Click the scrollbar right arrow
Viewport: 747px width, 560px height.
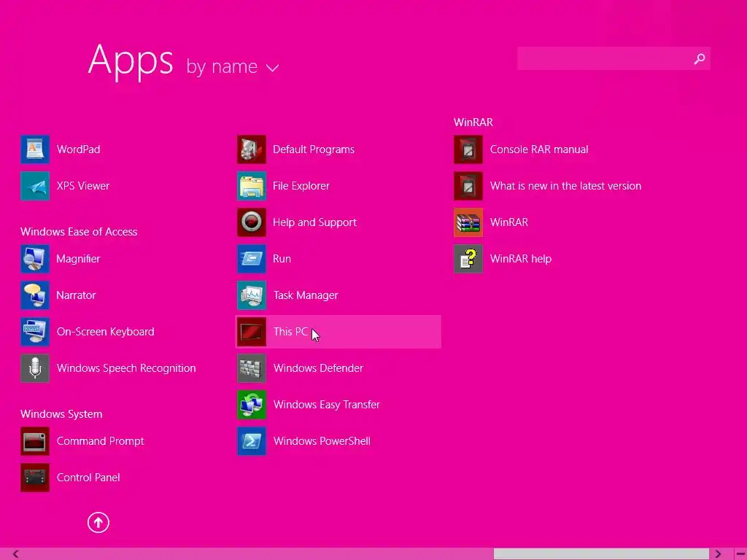(718, 554)
